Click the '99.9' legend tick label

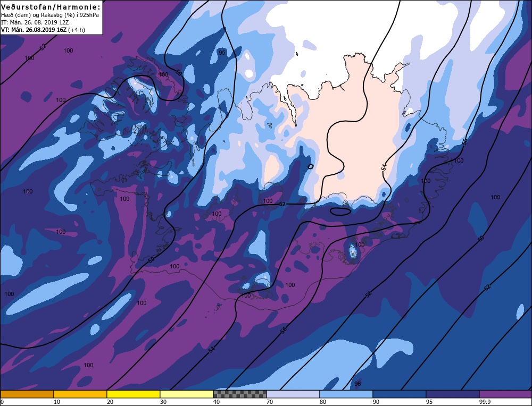(x=484, y=402)
